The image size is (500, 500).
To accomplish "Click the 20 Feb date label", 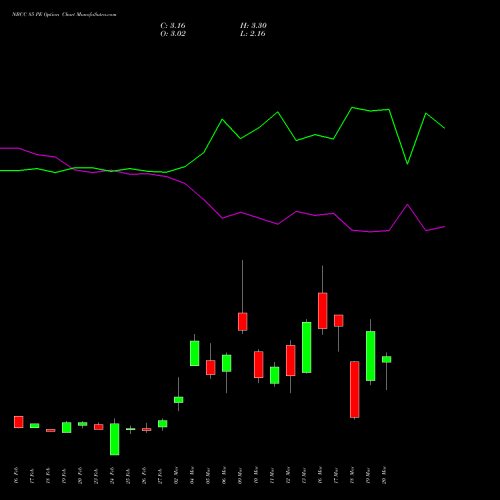I will click(80, 475).
